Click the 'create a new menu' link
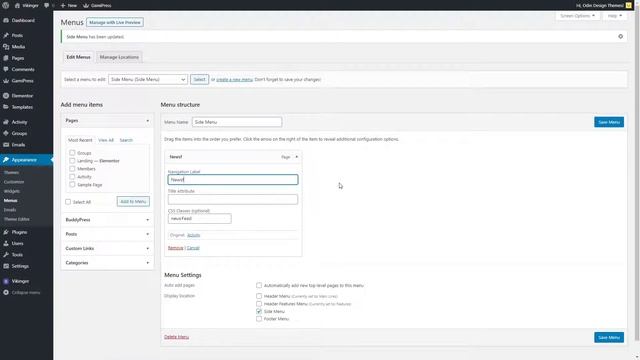 coord(234,80)
